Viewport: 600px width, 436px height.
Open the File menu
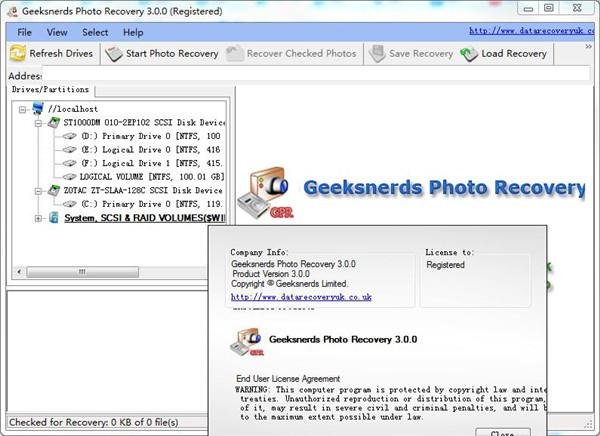click(x=24, y=32)
